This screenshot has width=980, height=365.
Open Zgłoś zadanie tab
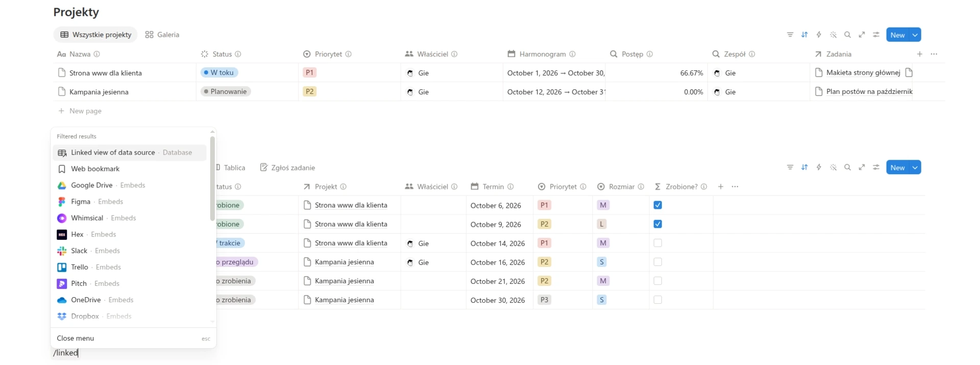[x=287, y=167]
